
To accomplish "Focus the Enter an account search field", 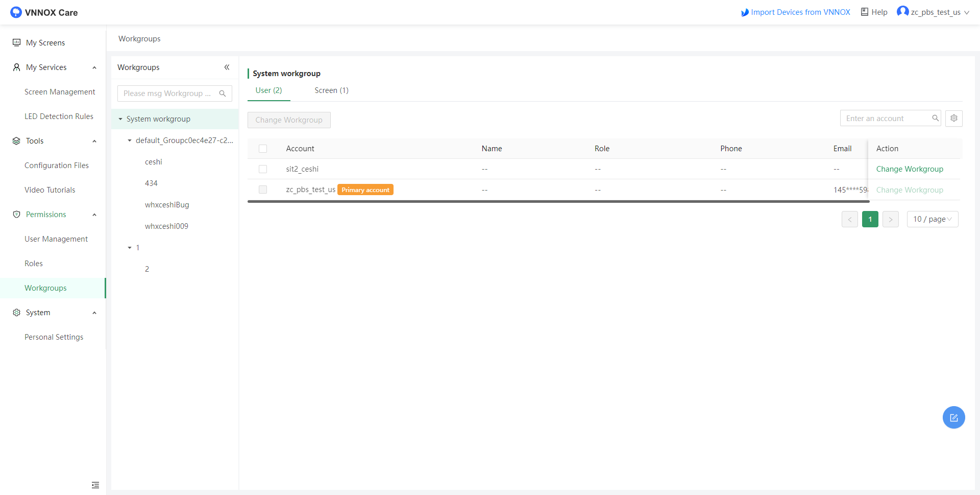I will point(886,119).
